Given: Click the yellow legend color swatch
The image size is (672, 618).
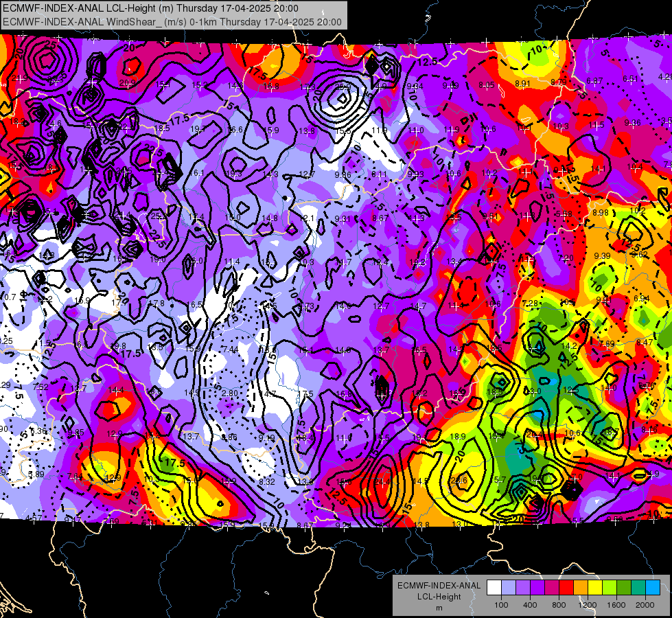Looking at the screenshot, I should point(595,588).
